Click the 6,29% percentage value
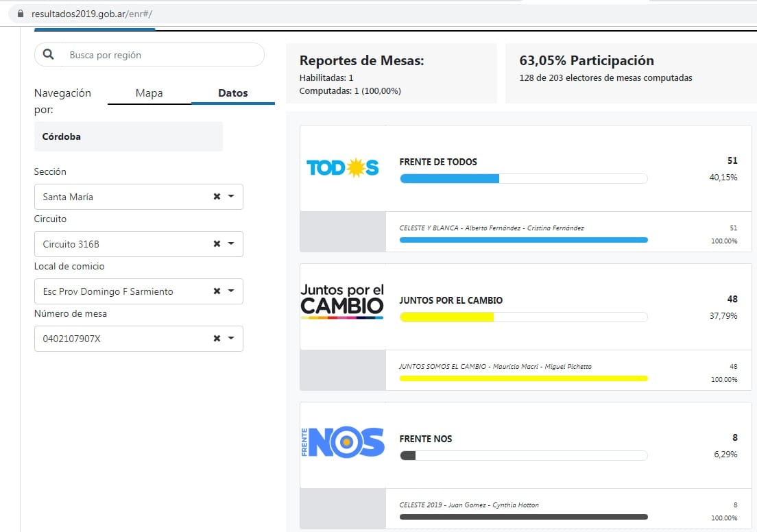Viewport: 757px width, 532px height. pos(725,455)
